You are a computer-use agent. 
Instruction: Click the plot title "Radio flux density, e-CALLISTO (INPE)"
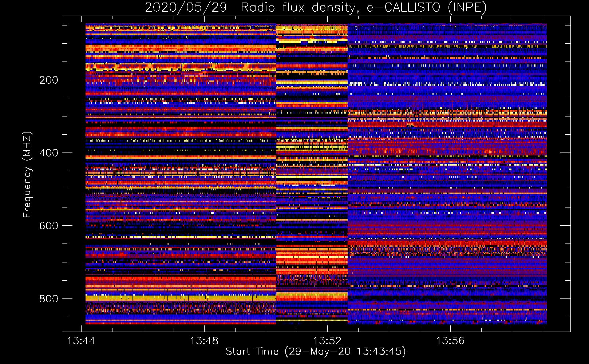(x=364, y=7)
